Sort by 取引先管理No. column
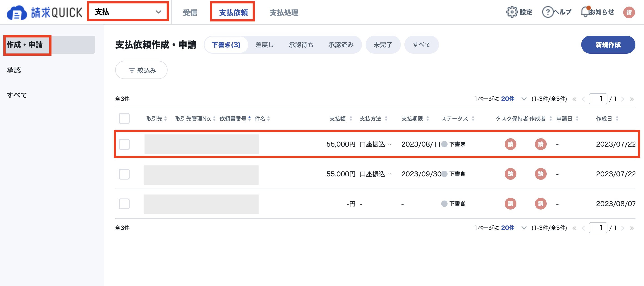644x286 pixels. (x=214, y=119)
